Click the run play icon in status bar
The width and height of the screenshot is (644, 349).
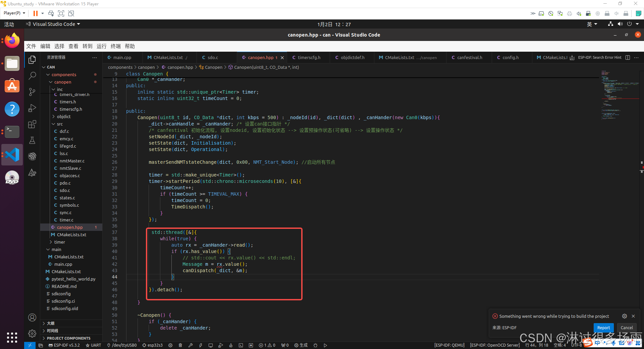click(325, 345)
